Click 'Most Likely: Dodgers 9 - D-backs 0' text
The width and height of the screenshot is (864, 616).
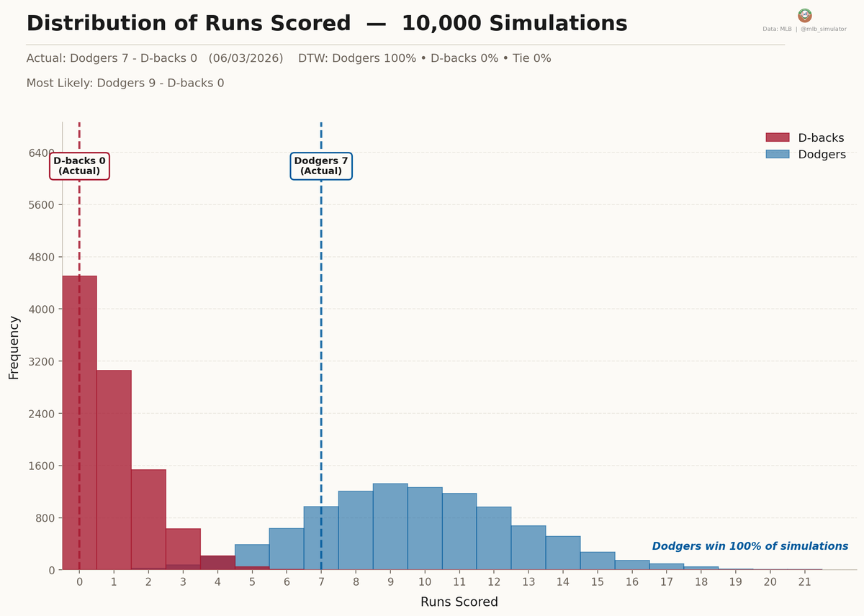click(125, 83)
